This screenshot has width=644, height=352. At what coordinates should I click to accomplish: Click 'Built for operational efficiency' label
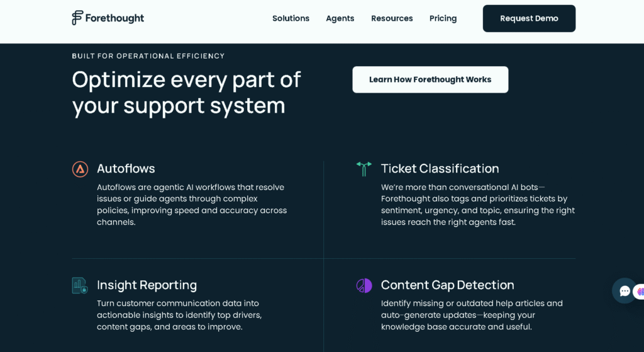point(148,56)
